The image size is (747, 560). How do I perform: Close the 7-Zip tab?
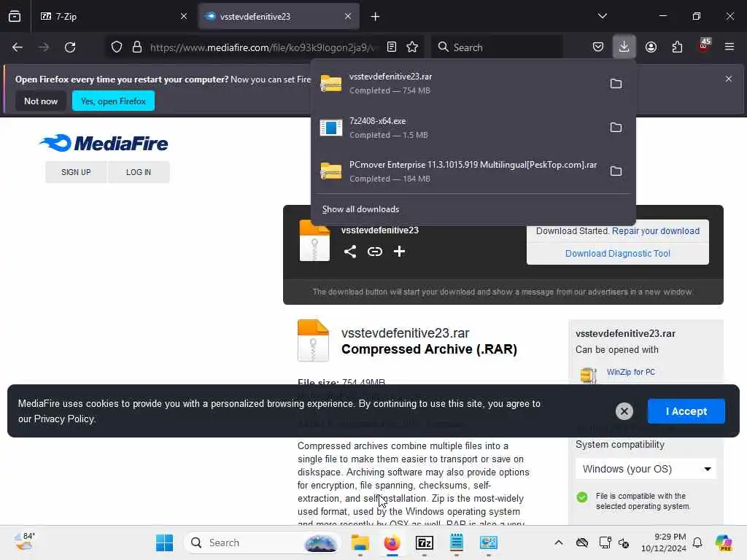coord(184,16)
